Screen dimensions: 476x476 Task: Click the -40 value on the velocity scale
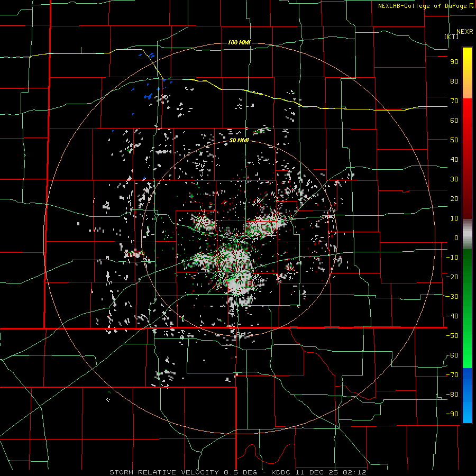452,316
